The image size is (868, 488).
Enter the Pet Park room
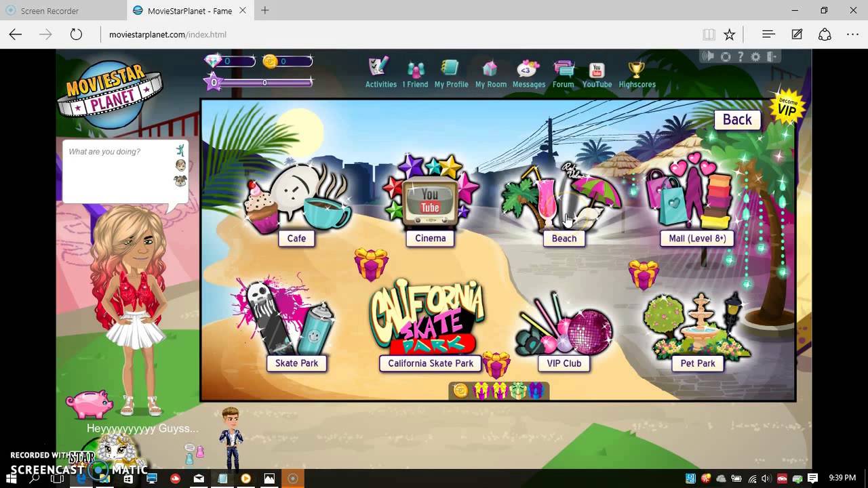coord(698,363)
